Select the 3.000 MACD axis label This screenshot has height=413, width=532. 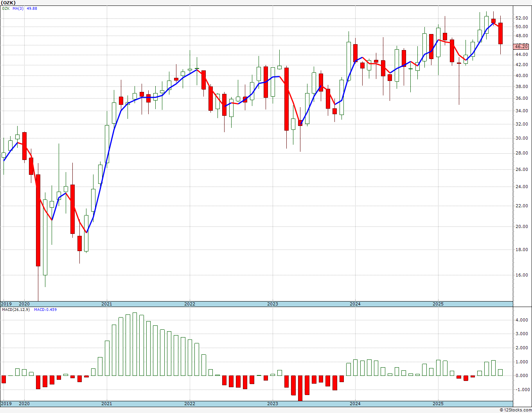tap(521, 334)
